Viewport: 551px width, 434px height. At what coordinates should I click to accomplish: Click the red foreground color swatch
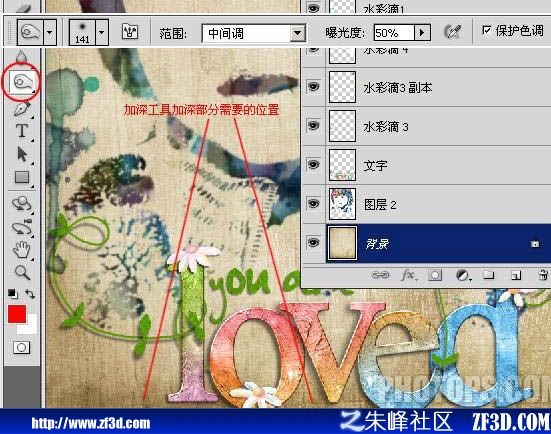(x=17, y=313)
